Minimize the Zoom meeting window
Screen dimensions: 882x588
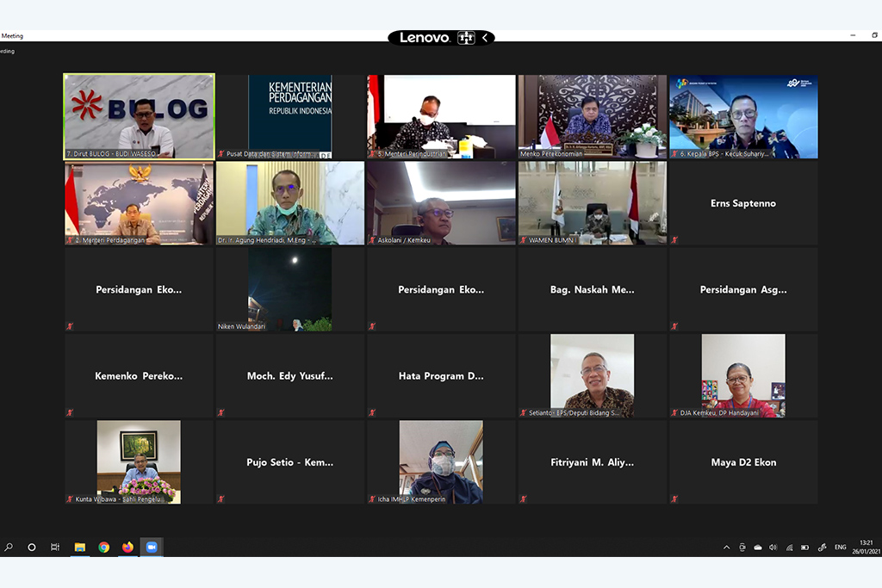point(853,35)
